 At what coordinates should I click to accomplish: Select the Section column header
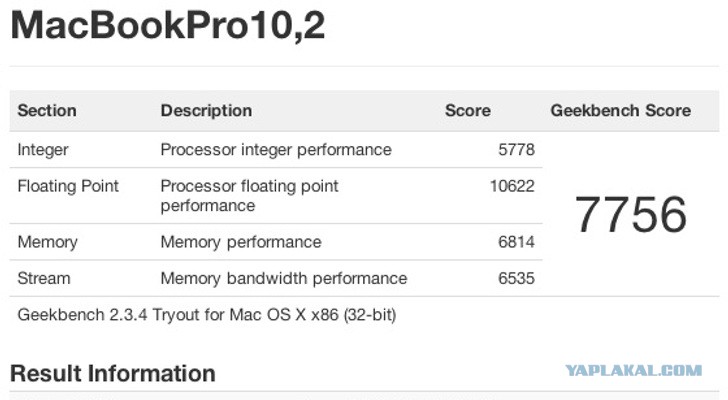tap(47, 110)
